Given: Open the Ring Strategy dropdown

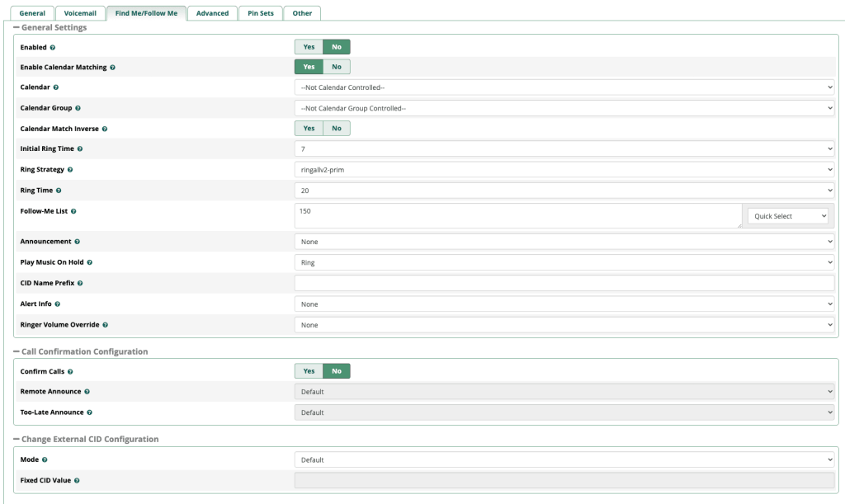Looking at the screenshot, I should pos(564,170).
